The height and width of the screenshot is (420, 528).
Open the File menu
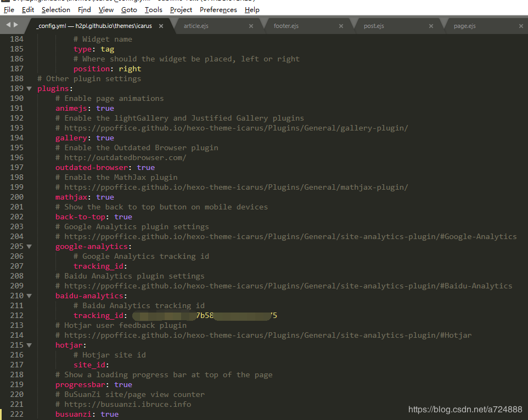[x=9, y=10]
